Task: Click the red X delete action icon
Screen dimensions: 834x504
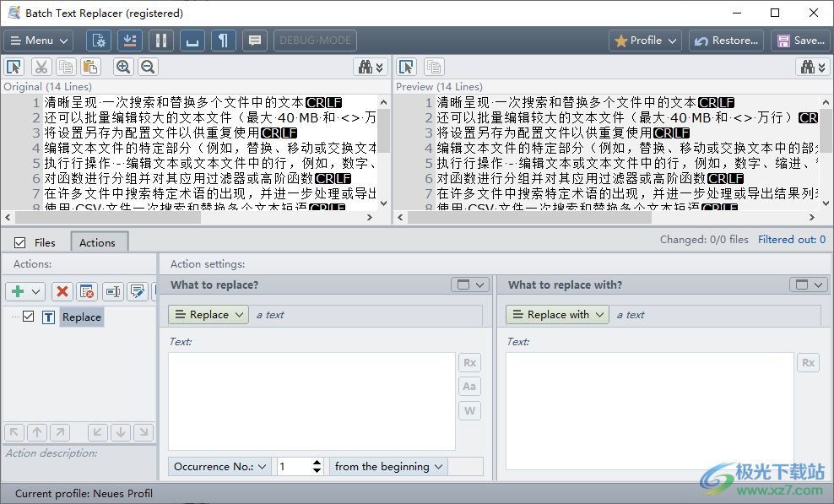Action: pyautogui.click(x=62, y=291)
